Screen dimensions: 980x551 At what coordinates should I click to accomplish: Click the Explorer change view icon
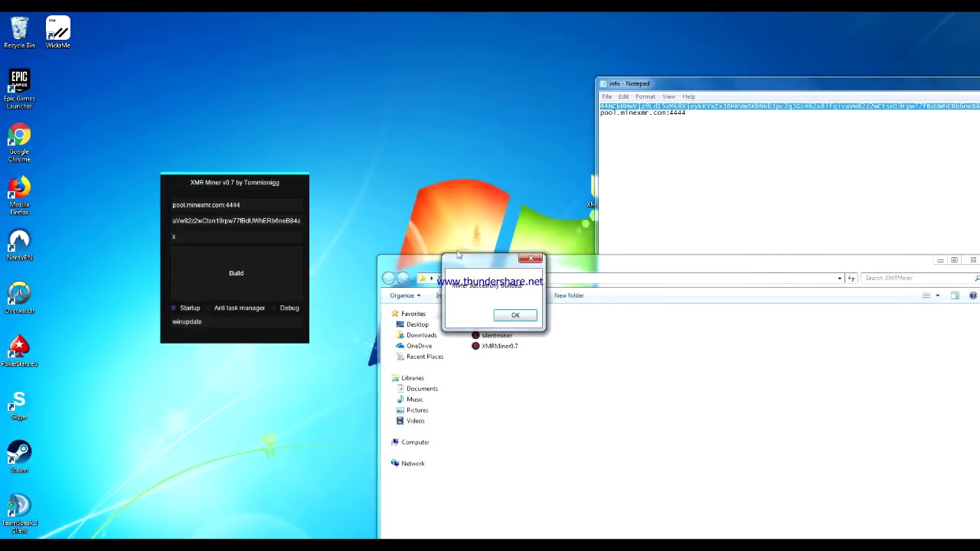[926, 295]
